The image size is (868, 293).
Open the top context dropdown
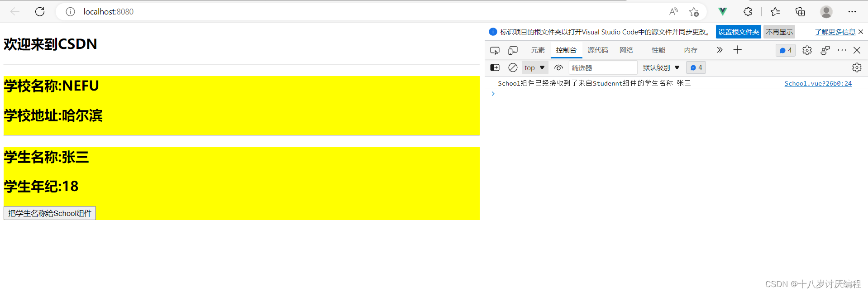pos(535,67)
